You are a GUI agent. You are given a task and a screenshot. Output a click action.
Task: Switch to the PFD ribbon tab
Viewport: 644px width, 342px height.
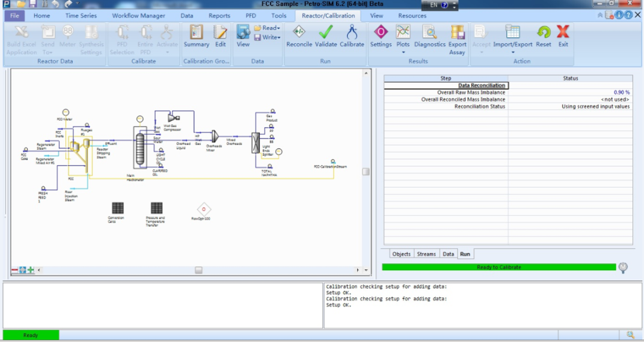[251, 16]
